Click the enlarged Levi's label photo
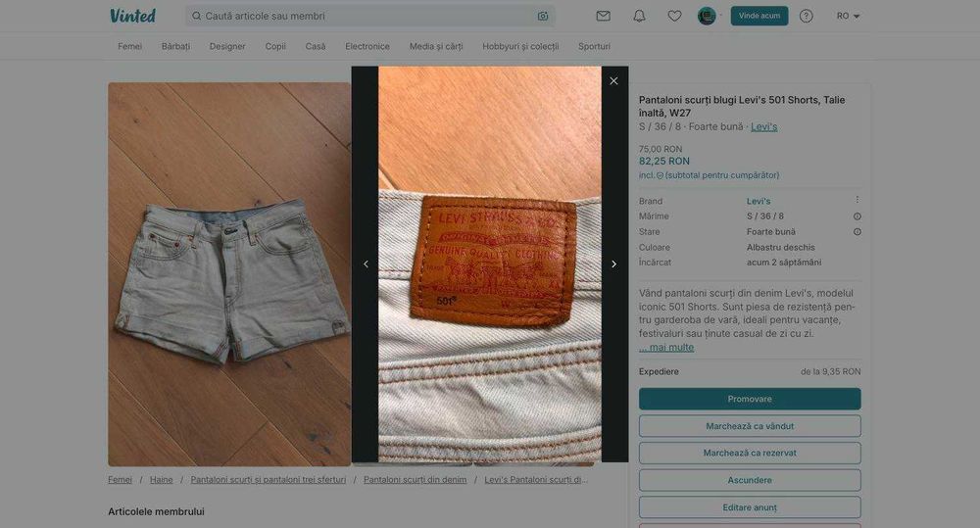This screenshot has height=528, width=980. [x=489, y=264]
